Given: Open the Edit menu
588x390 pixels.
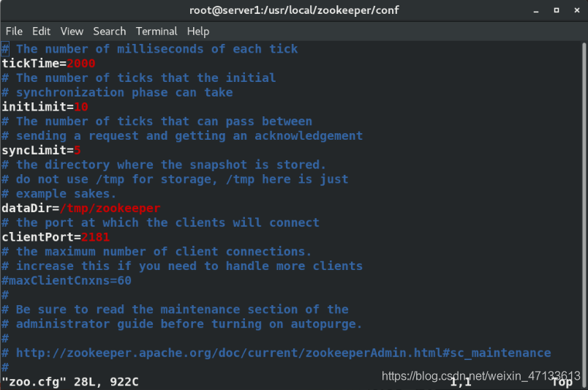Looking at the screenshot, I should 41,31.
